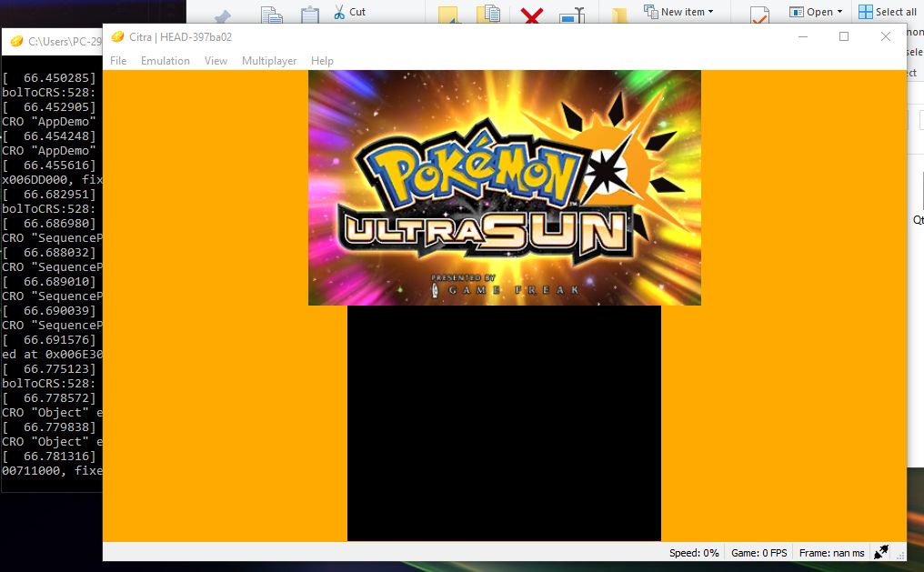Click the multiplayer connection status icon
Viewport: 924px width, 572px height.
(x=881, y=553)
